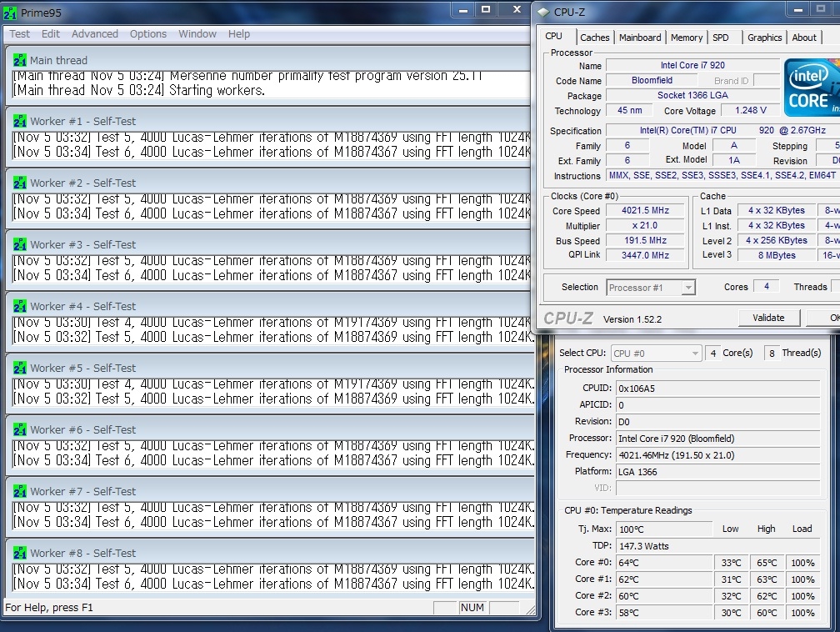This screenshot has height=632, width=840.
Task: Click the CPU-Z title bar icon
Action: click(543, 13)
